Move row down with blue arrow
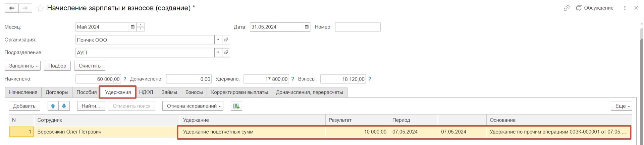This screenshot has width=644, height=145. click(x=64, y=106)
